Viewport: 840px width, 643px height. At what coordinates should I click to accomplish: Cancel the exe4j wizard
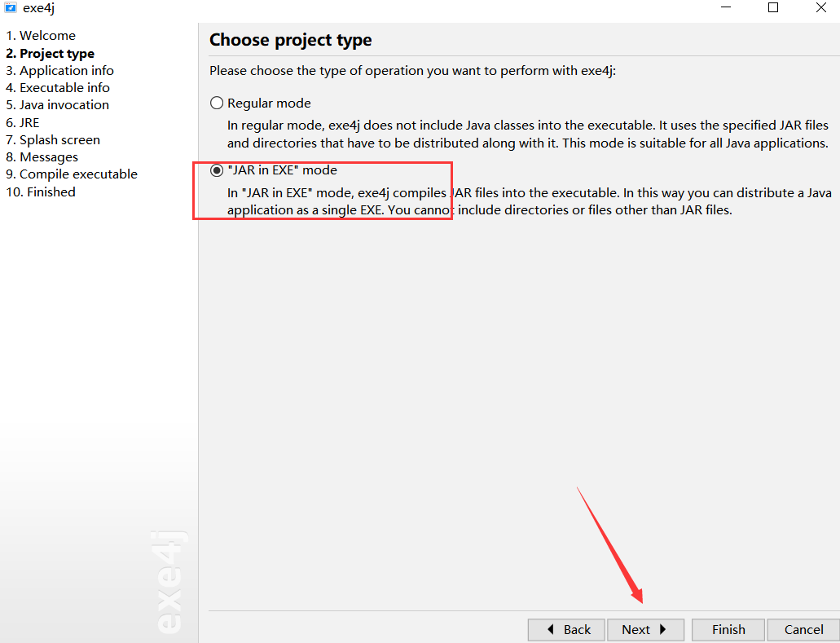pyautogui.click(x=803, y=629)
